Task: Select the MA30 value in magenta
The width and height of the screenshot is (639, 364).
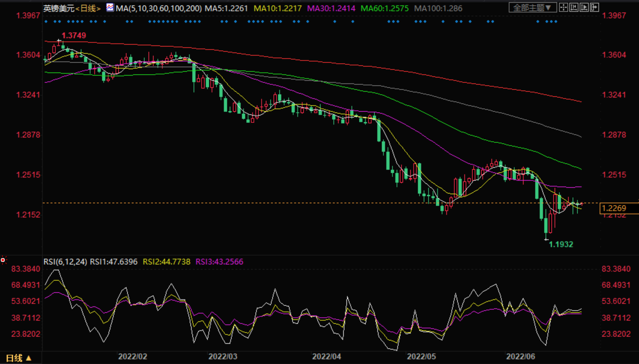Action: pos(331,8)
